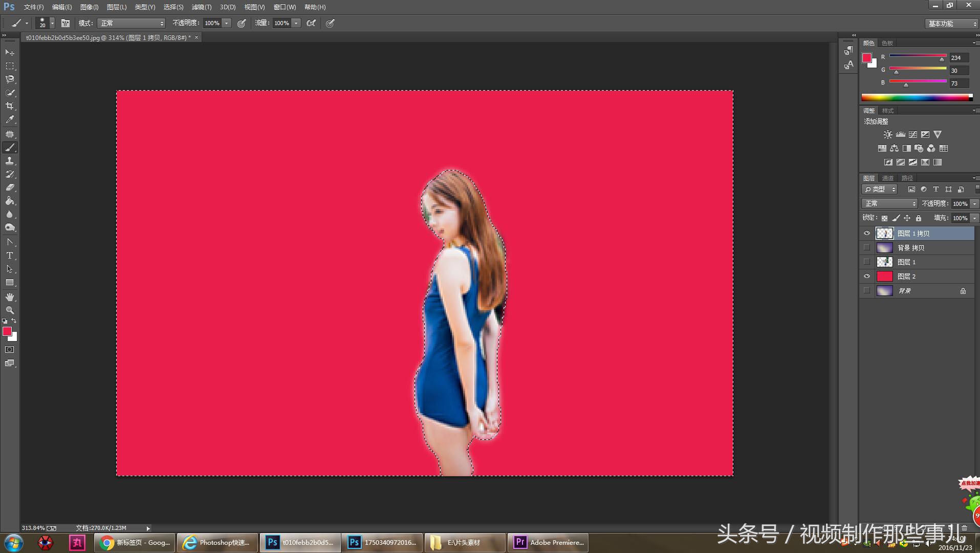Image resolution: width=980 pixels, height=553 pixels.
Task: Select the Clone Stamp tool
Action: [10, 161]
